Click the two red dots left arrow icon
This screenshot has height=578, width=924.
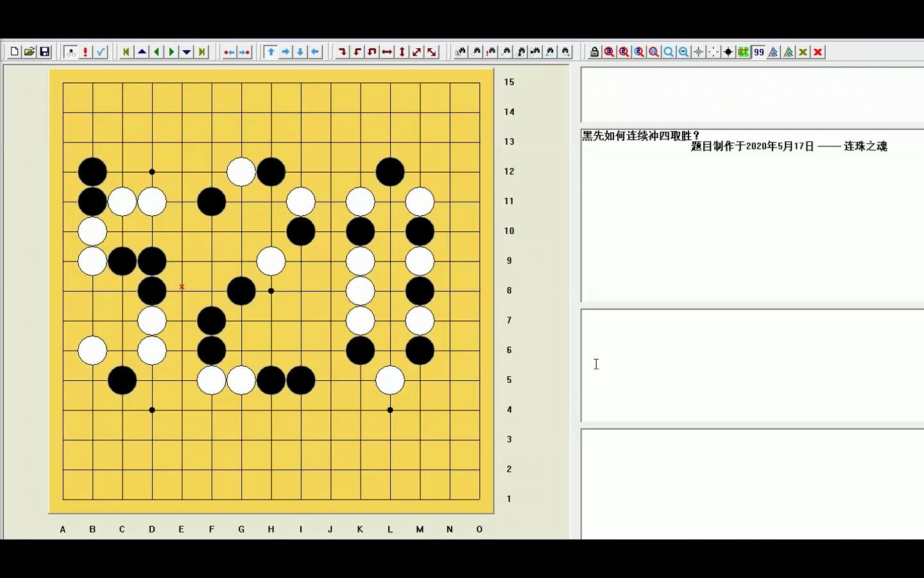point(229,52)
